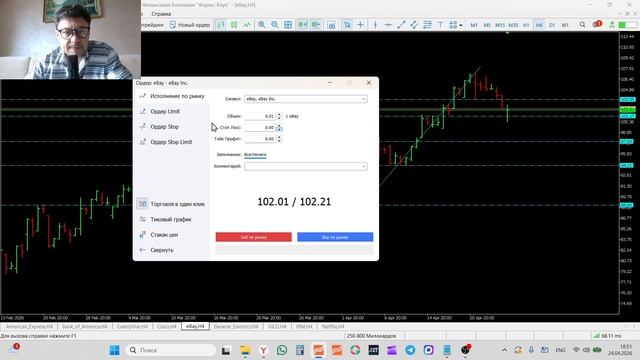The width and height of the screenshot is (640, 360).
Task: Select the trendline drawing tool
Action: point(401,25)
